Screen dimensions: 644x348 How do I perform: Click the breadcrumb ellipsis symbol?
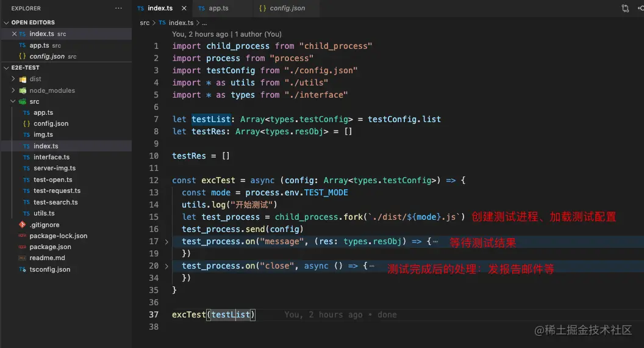(x=204, y=23)
